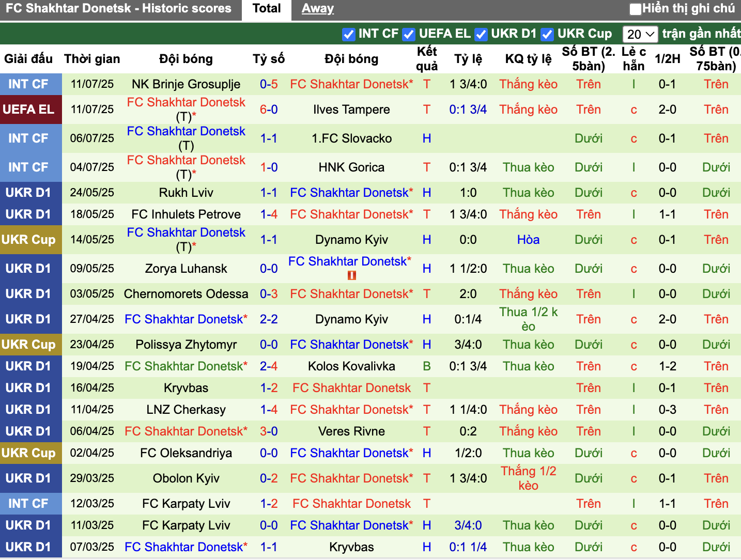Switch to the Total tab

267,9
